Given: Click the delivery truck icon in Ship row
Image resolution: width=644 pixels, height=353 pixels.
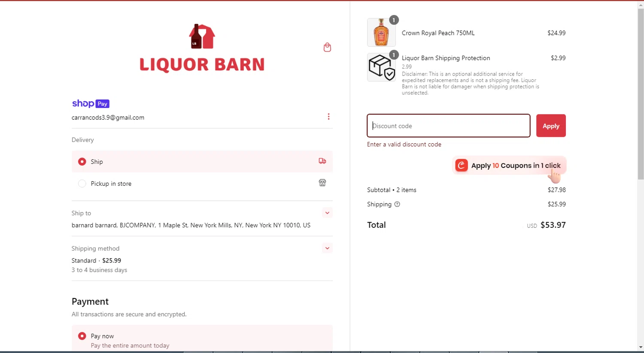Looking at the screenshot, I should pyautogui.click(x=322, y=161).
